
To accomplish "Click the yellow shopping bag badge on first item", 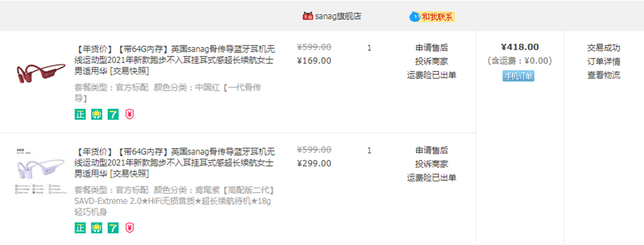I will pyautogui.click(x=97, y=114).
